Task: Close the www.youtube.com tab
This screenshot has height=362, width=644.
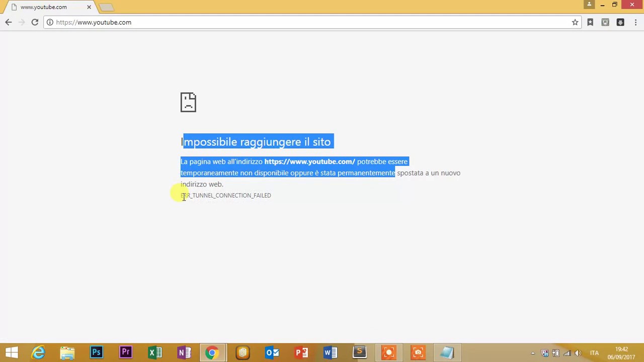Action: coord(89,7)
